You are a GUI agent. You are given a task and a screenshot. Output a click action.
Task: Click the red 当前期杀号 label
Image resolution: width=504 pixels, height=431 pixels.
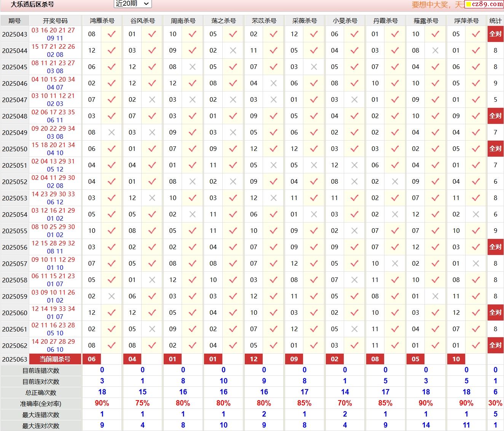pos(55,359)
